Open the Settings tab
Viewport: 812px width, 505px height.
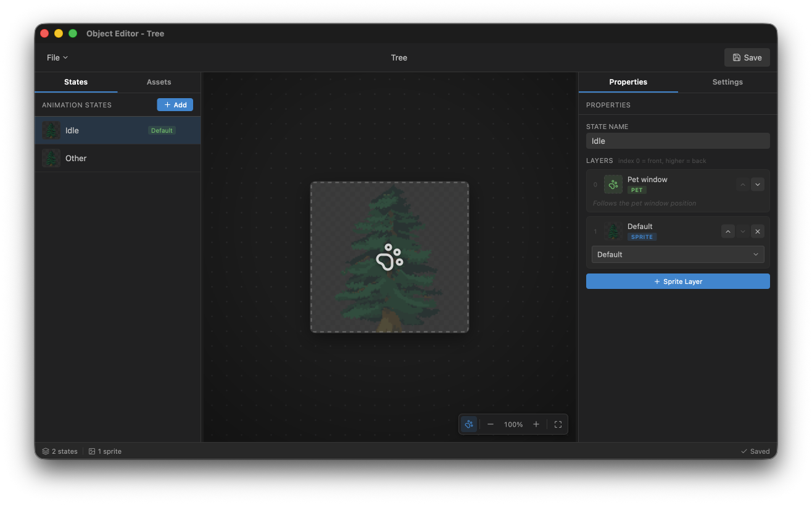(x=727, y=82)
